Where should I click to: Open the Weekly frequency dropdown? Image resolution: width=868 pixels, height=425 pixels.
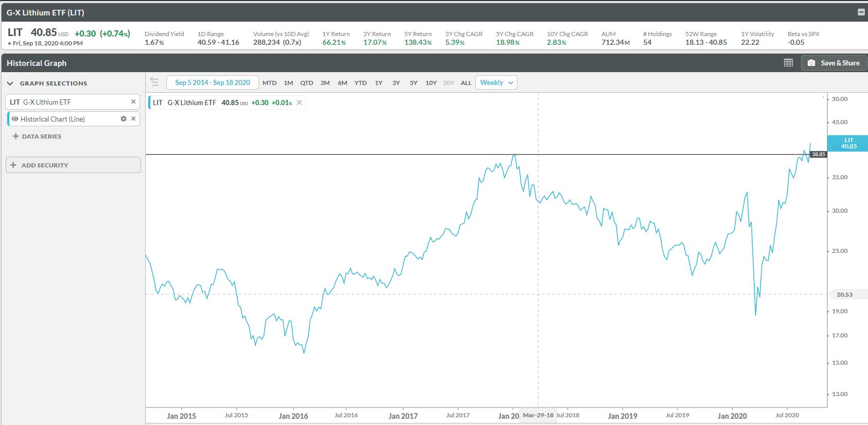coord(496,82)
